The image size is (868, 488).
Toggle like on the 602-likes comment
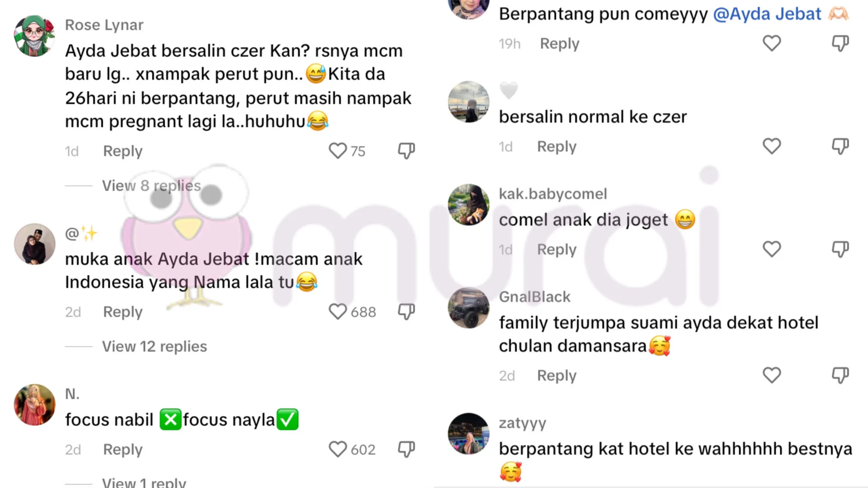pos(337,450)
